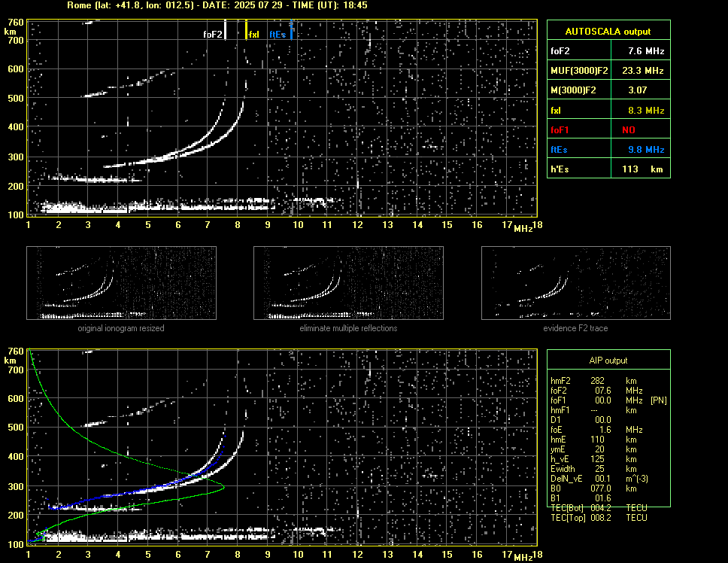
Task: Click the AUTOSCALA ftEs label in blue
Action: pyautogui.click(x=559, y=150)
